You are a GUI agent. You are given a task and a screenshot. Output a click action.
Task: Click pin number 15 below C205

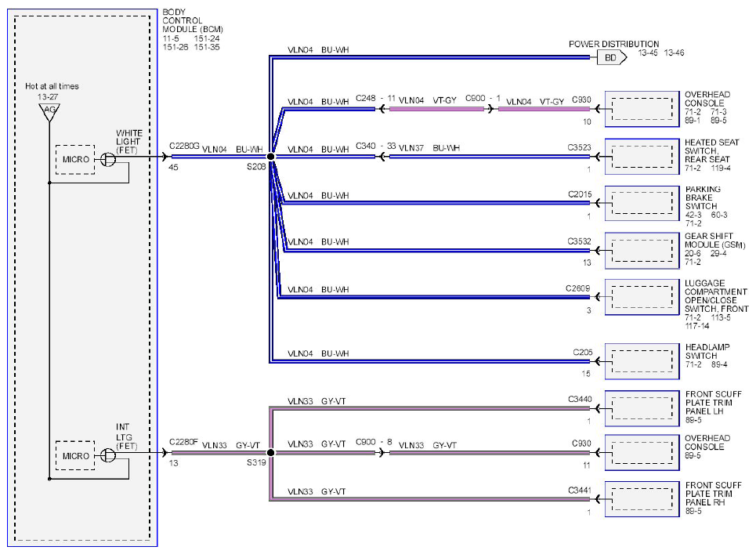click(586, 374)
